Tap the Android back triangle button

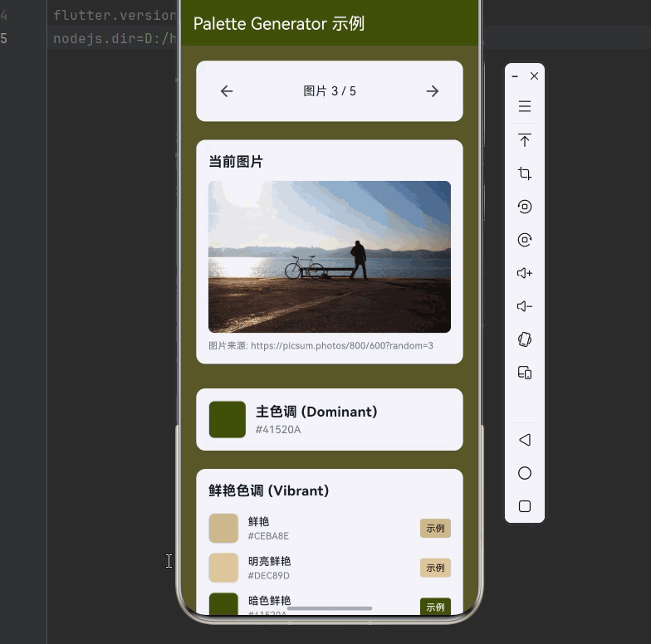click(x=525, y=440)
